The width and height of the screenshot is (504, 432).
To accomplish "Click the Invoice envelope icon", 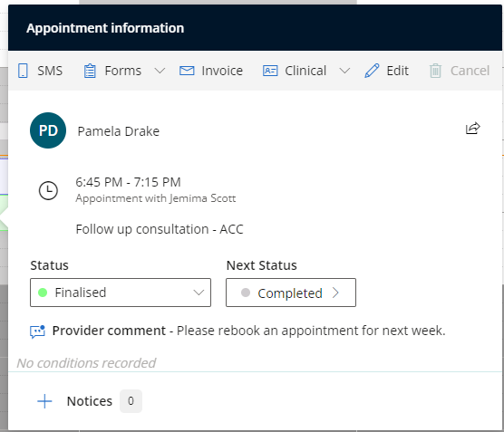I will 187,71.
